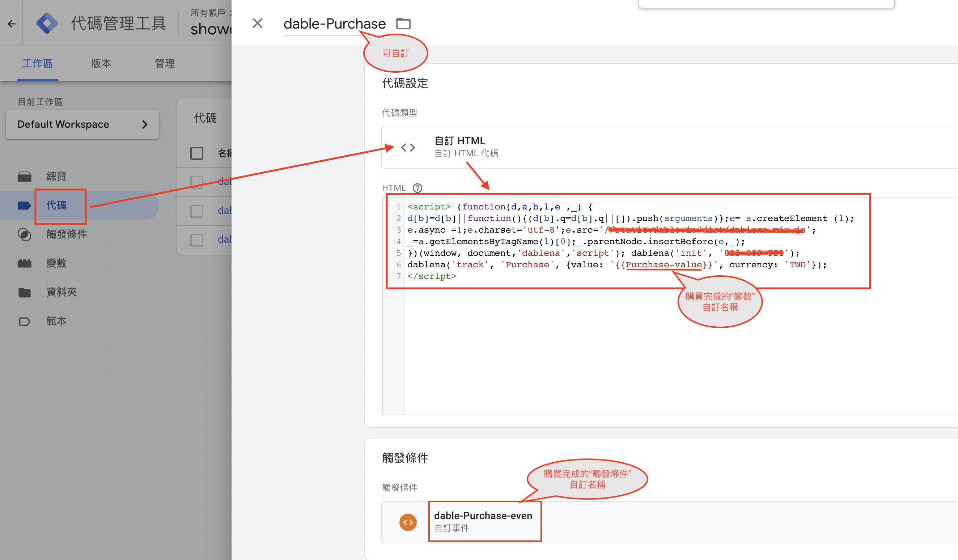958x560 pixels.
Task: Switch to the 版本 tab
Action: point(101,63)
